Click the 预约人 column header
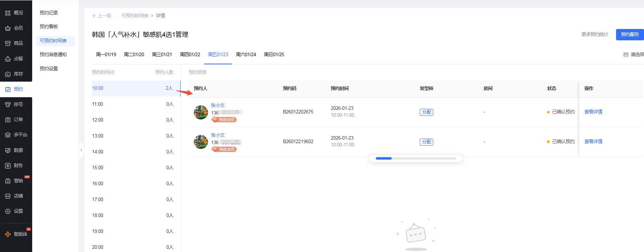Screen dimensions: 644x252 [201, 88]
